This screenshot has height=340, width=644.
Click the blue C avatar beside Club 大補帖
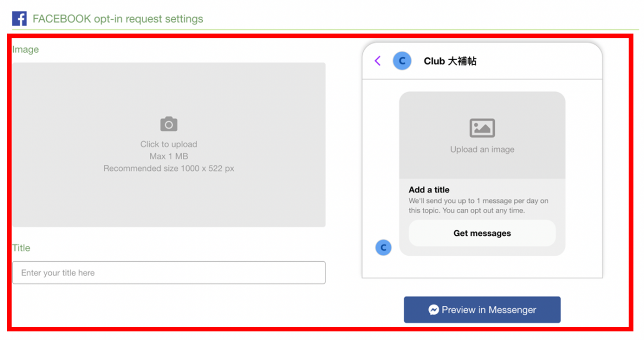pos(402,61)
